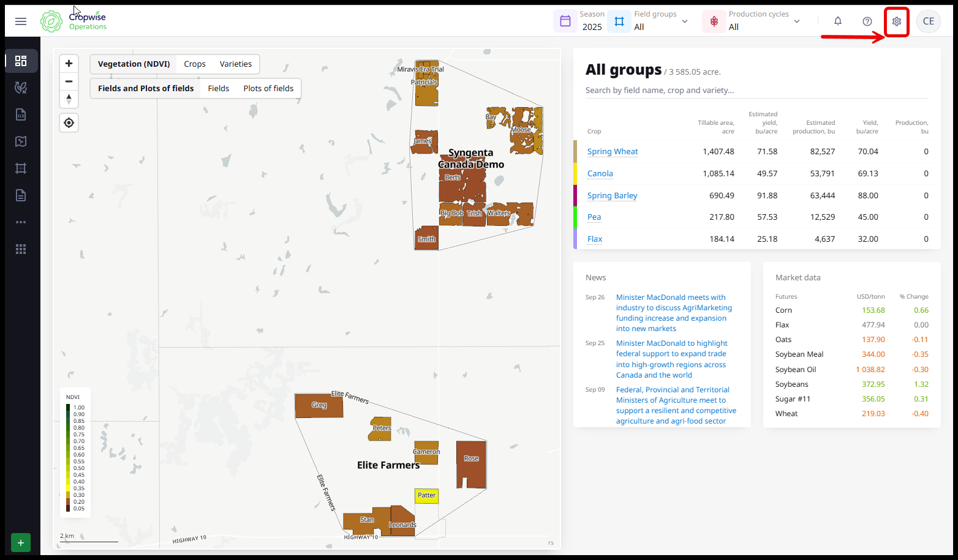Zoom out on the map

click(x=69, y=81)
